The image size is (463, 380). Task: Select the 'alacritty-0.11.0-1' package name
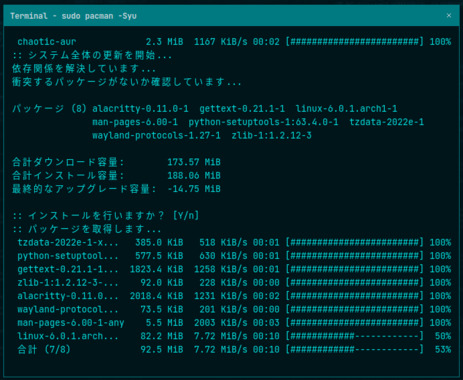tap(140, 109)
